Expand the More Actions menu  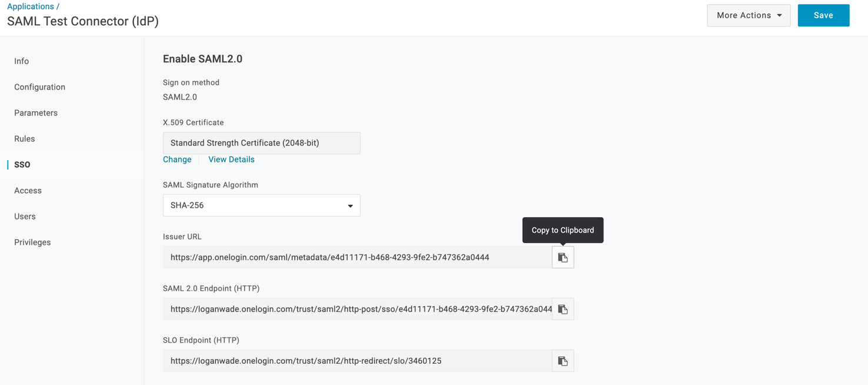pyautogui.click(x=748, y=15)
